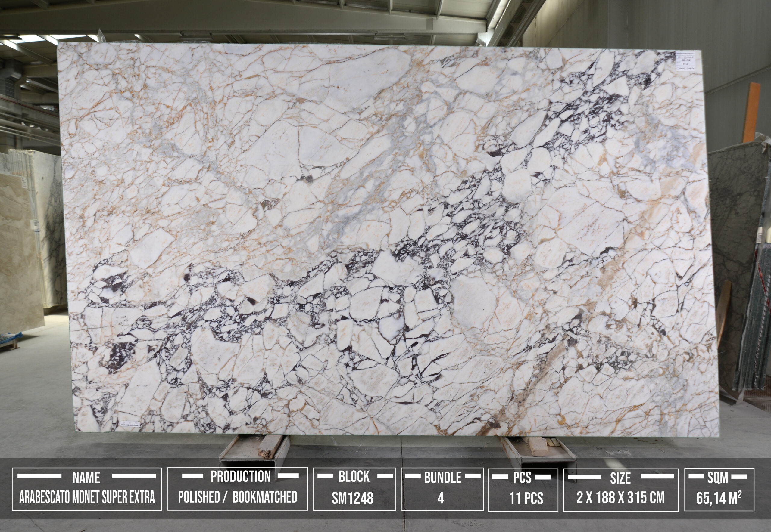Click the Polished / Bookmatched text
This screenshot has width=771, height=532.
pos(237,497)
